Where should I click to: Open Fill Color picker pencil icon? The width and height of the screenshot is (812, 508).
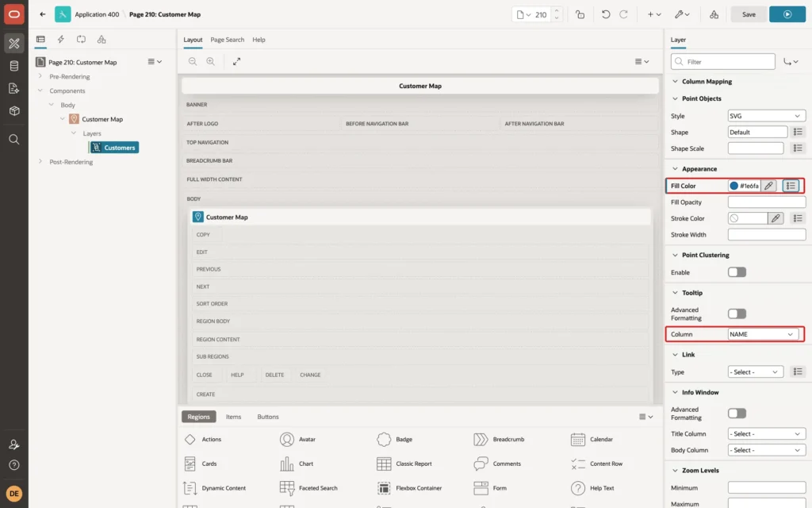(x=768, y=186)
